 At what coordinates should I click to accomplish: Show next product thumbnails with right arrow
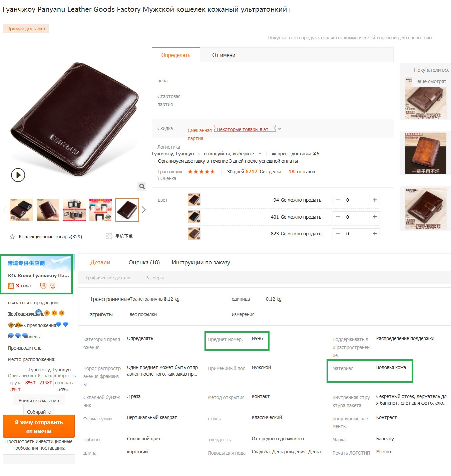tap(144, 210)
